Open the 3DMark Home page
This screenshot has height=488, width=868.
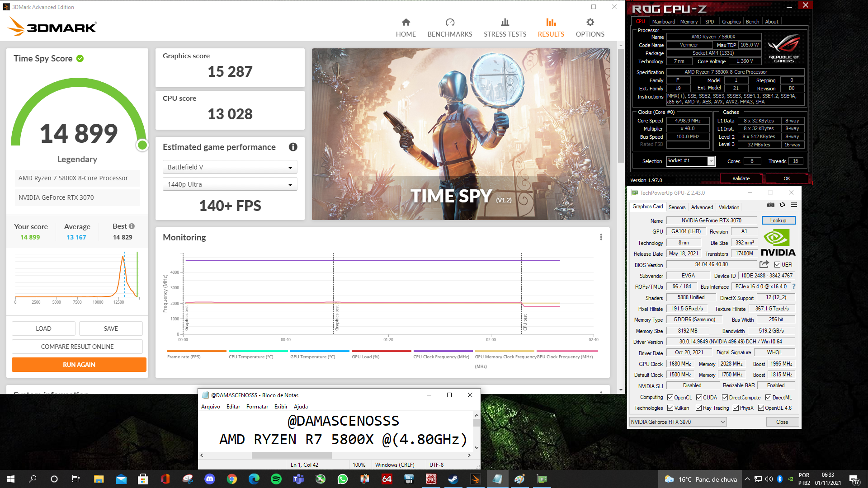[406, 28]
